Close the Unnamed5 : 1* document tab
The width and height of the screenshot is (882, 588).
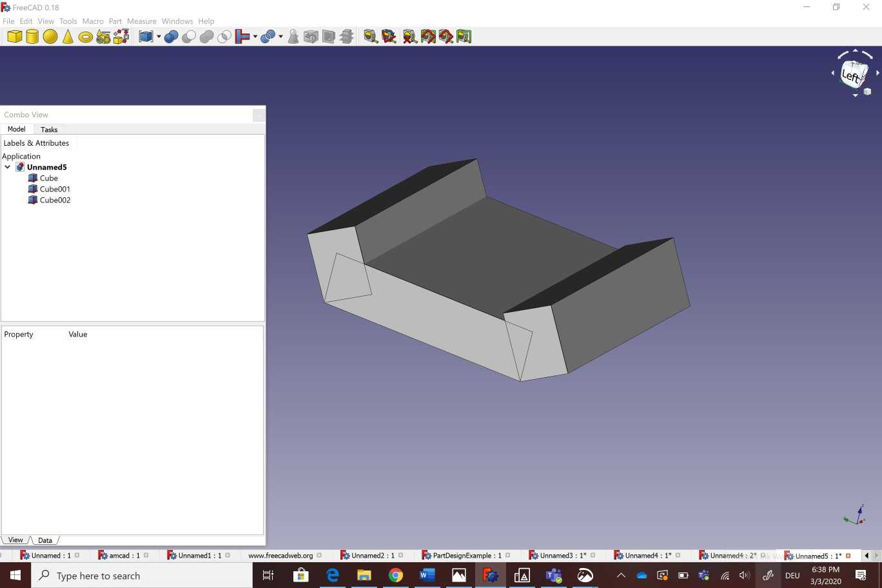click(848, 556)
